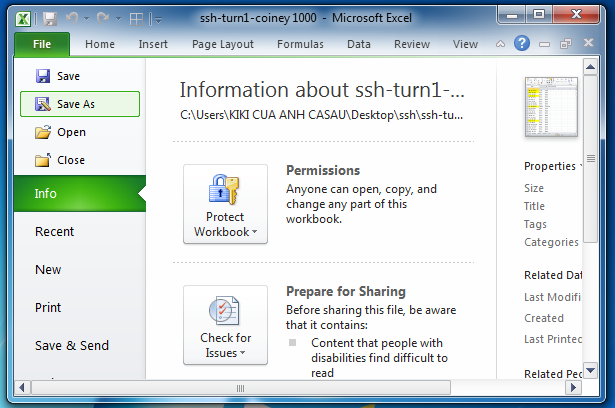Click the Tags property label
The width and height of the screenshot is (615, 408).
point(535,224)
